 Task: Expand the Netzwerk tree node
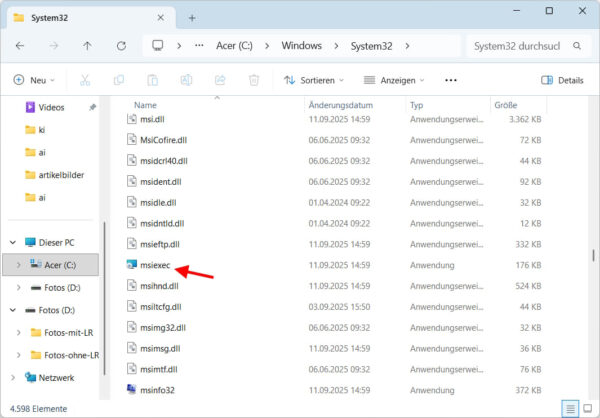tap(13, 378)
